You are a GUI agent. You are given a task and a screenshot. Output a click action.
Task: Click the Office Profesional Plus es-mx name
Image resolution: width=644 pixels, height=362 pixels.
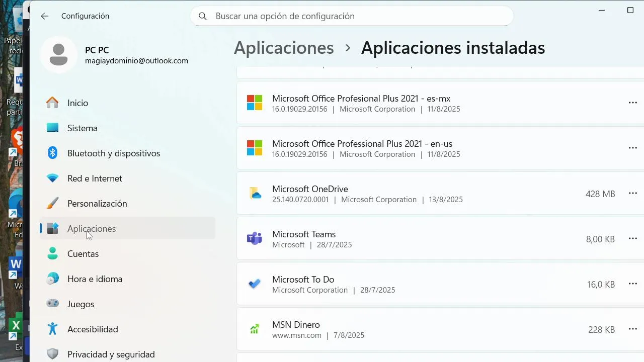tap(361, 99)
